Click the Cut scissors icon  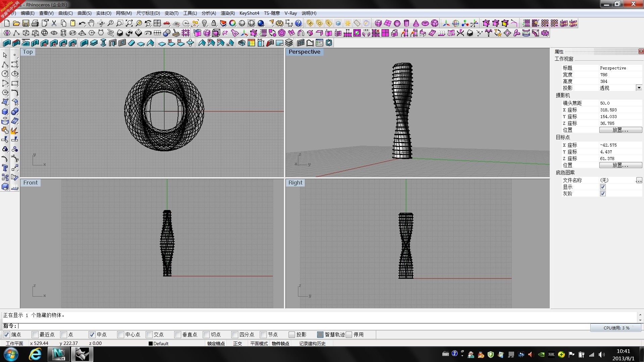[x=54, y=23]
